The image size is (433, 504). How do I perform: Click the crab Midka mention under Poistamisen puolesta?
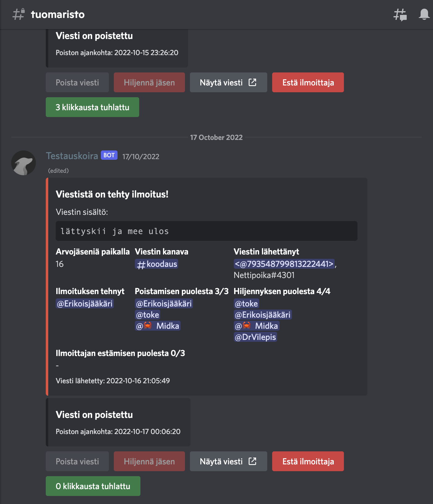click(x=158, y=326)
